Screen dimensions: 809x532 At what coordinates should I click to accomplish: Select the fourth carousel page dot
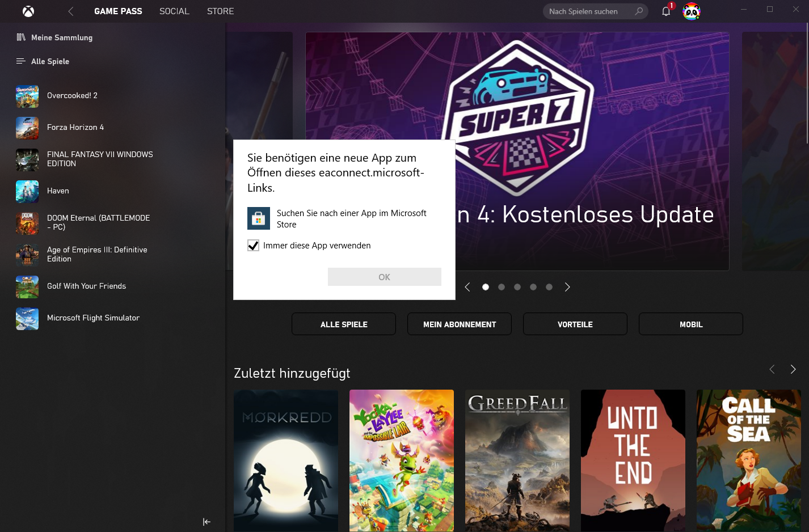[x=533, y=287]
